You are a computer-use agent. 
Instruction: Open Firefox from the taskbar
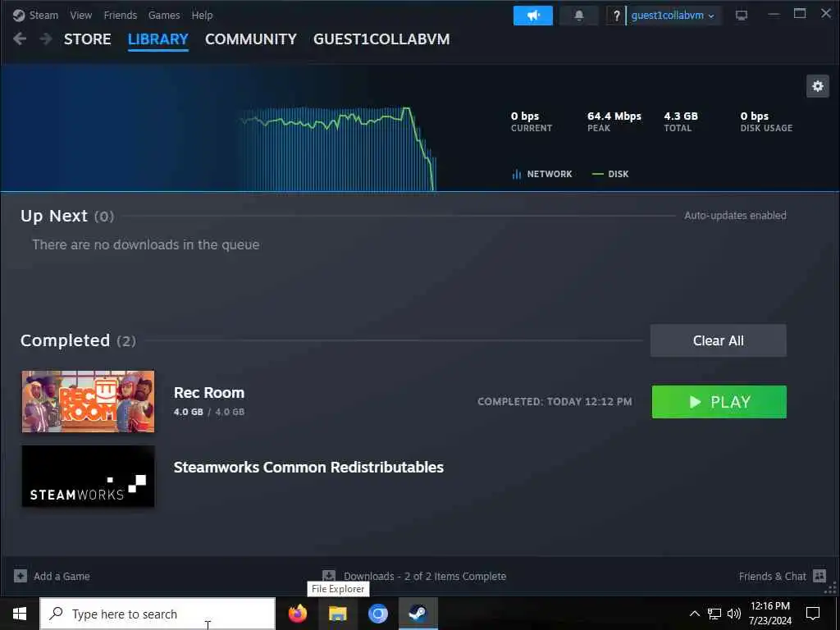pos(297,614)
